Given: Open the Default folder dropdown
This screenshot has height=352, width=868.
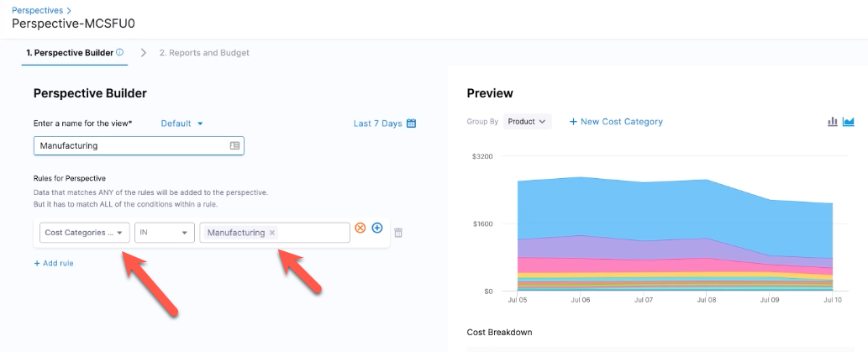Looking at the screenshot, I should [181, 123].
